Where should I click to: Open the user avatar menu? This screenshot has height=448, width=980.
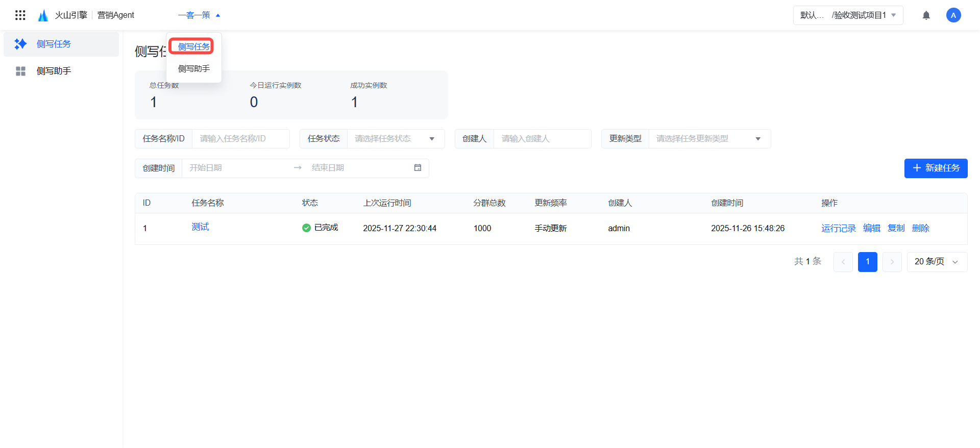953,15
